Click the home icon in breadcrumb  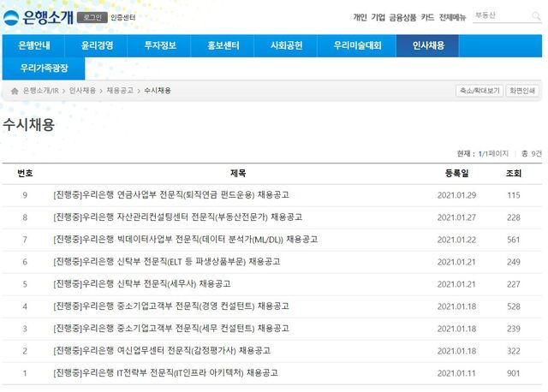click(15, 90)
